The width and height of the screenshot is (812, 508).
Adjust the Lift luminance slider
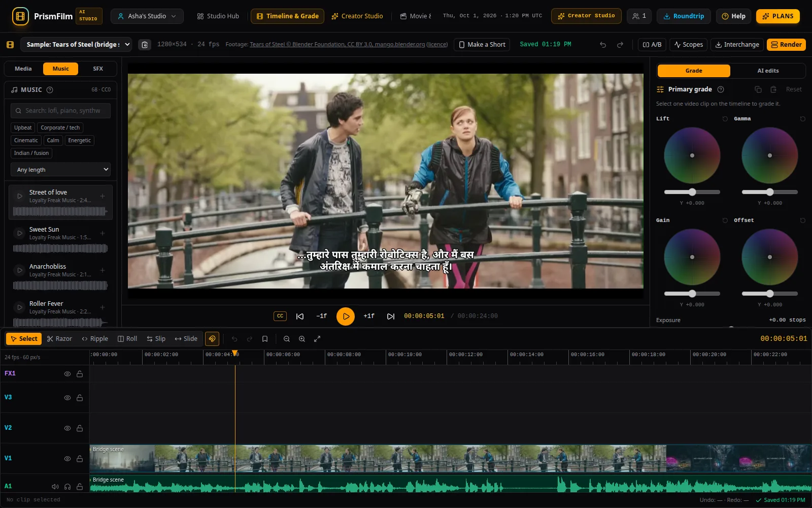click(692, 192)
